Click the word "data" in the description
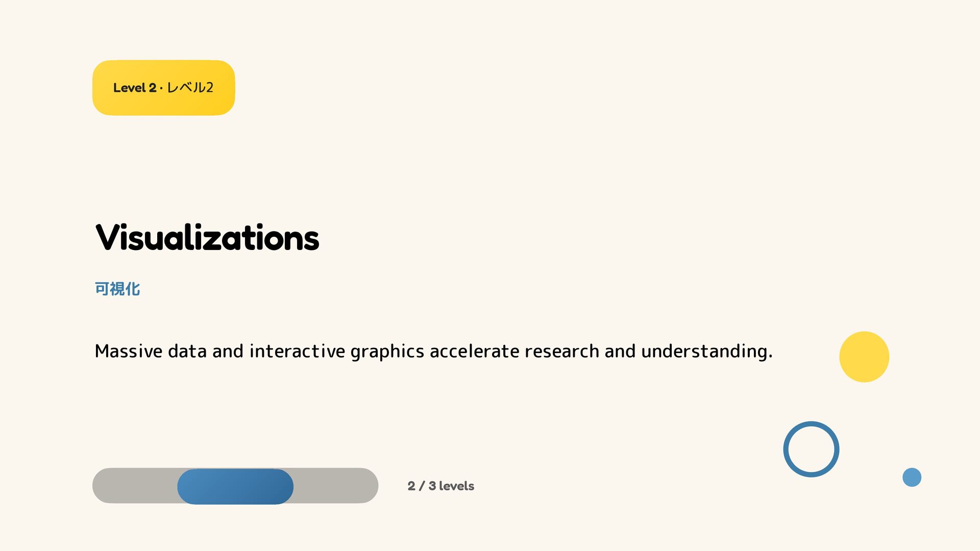The width and height of the screenshot is (980, 551). (187, 351)
